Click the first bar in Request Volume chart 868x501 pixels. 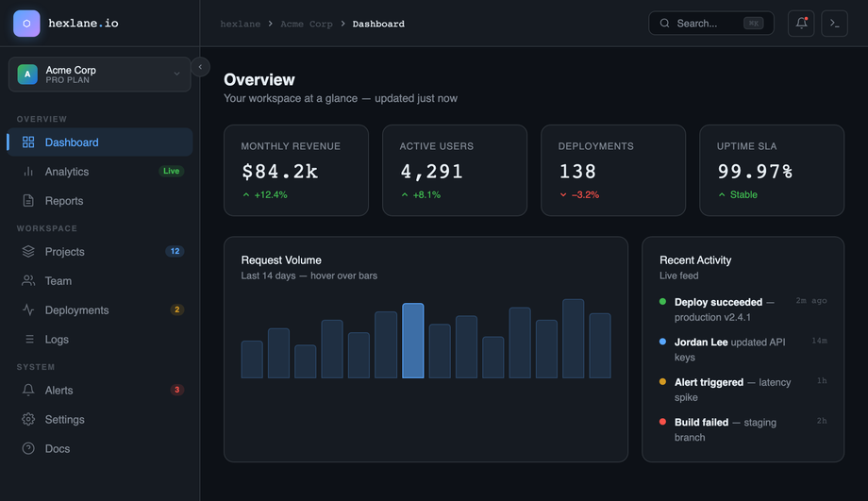[252, 359]
